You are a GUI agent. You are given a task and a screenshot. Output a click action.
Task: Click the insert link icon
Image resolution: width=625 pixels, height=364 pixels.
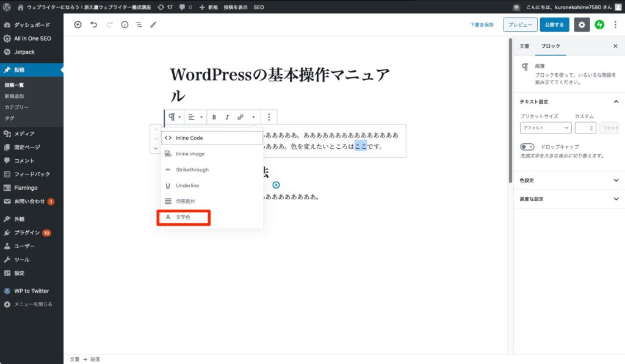240,117
